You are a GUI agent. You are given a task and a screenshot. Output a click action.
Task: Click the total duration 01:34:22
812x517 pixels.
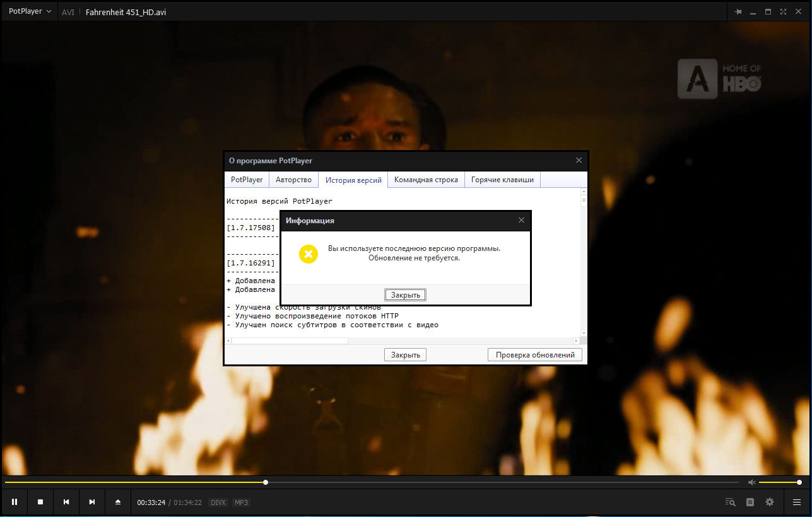188,502
